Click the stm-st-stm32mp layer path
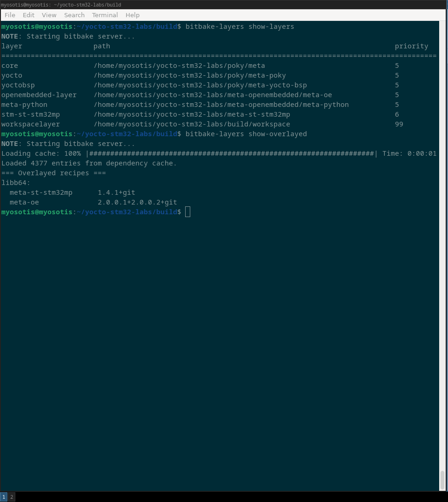This screenshot has height=502, width=448. [192, 114]
